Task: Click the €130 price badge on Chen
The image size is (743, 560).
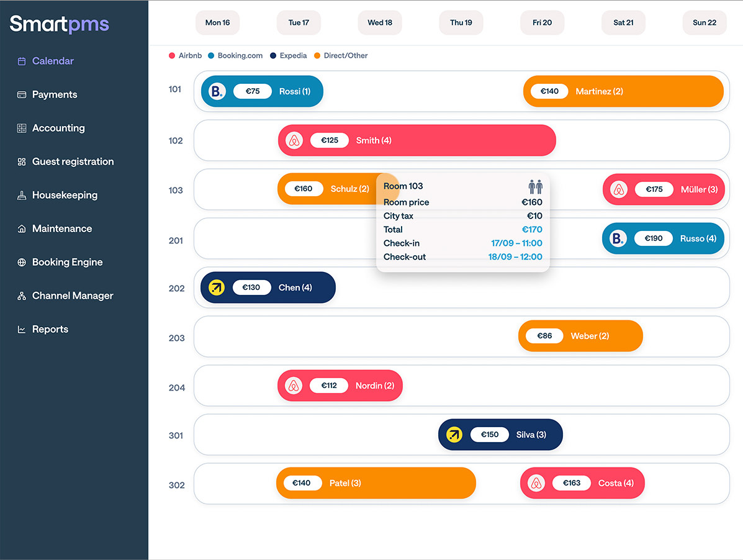Action: [x=251, y=287]
